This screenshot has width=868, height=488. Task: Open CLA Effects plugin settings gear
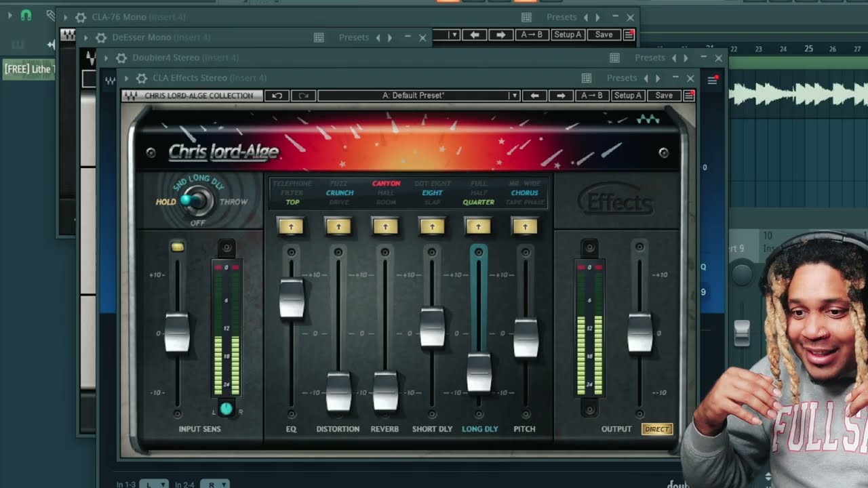coord(142,78)
